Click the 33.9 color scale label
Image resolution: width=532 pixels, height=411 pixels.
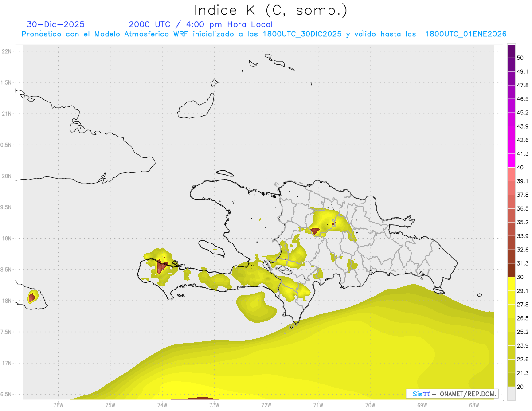point(523,236)
